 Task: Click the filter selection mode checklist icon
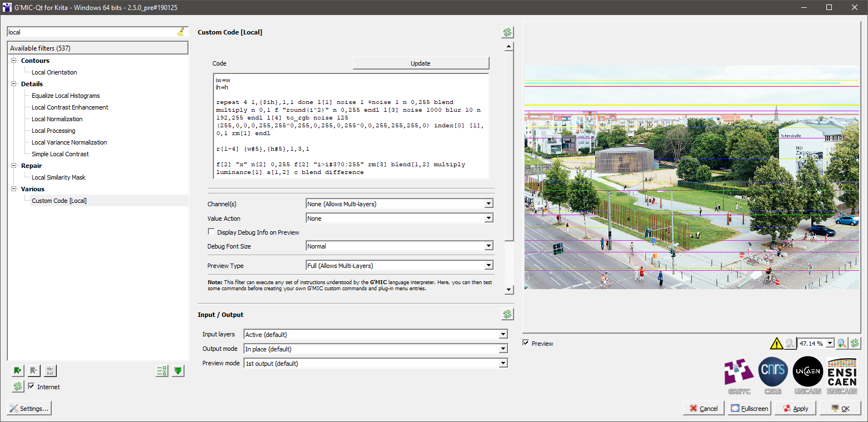pyautogui.click(x=162, y=371)
